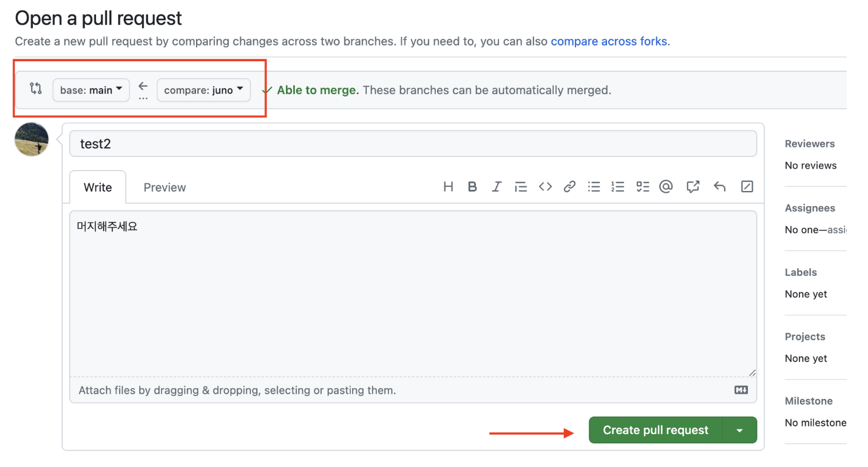The height and width of the screenshot is (467, 868).
Task: Open the compare: juno branch dropdown
Action: [203, 90]
